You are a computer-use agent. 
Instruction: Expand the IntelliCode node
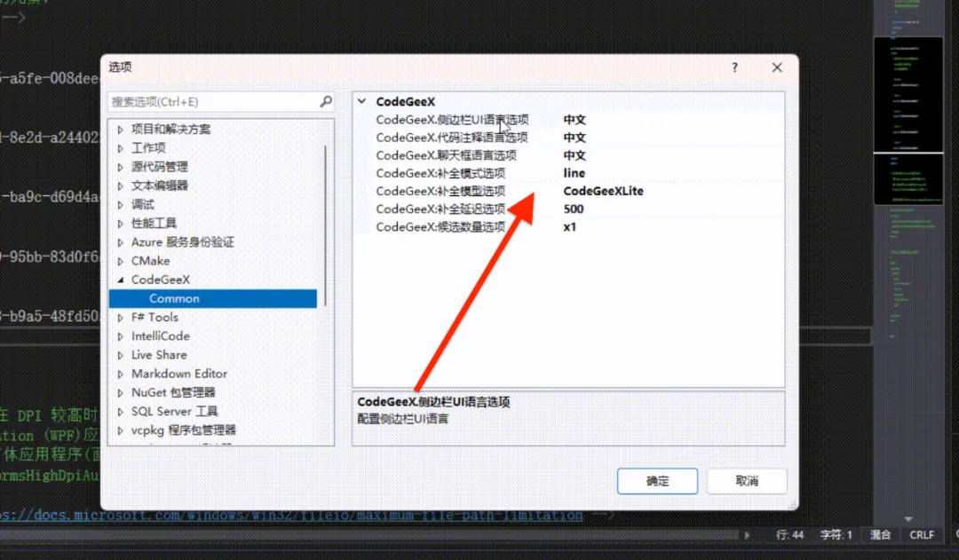[x=121, y=336]
